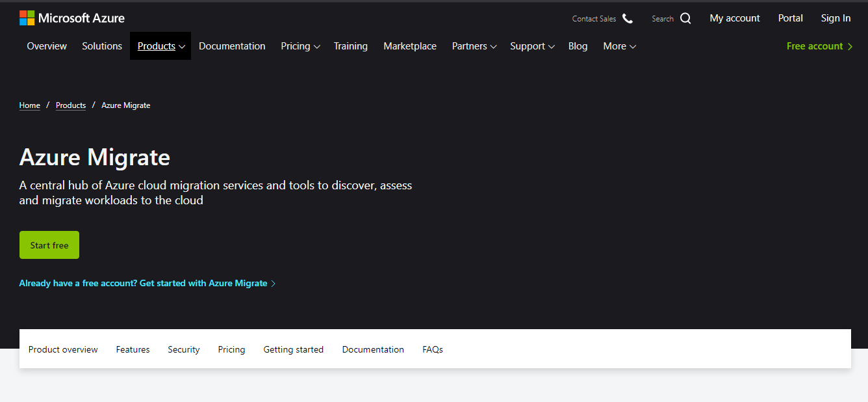Screen dimensions: 868x402
Task: Select the Pricing tab in the white section bar
Action: tap(231, 349)
